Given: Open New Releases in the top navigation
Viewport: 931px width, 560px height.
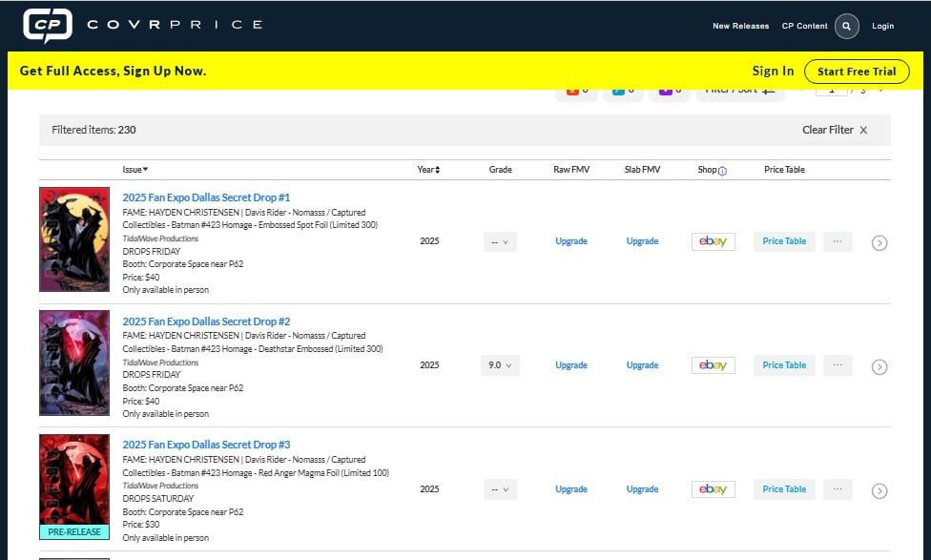Looking at the screenshot, I should click(740, 26).
